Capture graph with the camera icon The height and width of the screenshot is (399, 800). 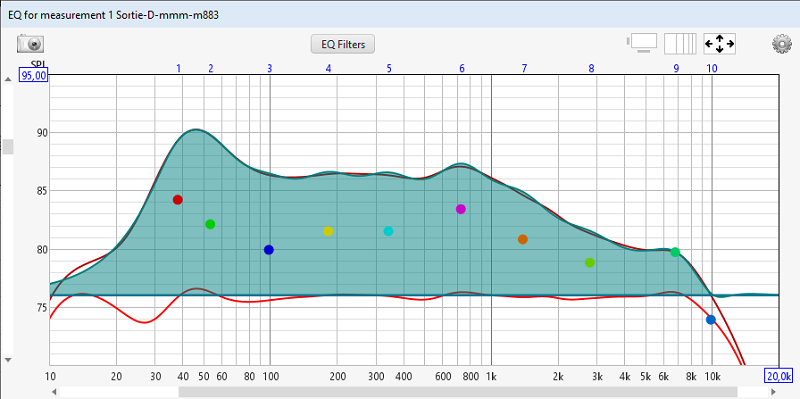click(x=31, y=44)
